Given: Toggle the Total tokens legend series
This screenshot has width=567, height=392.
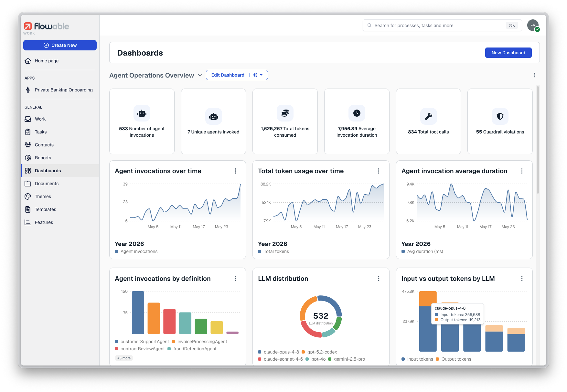Looking at the screenshot, I should coord(273,251).
